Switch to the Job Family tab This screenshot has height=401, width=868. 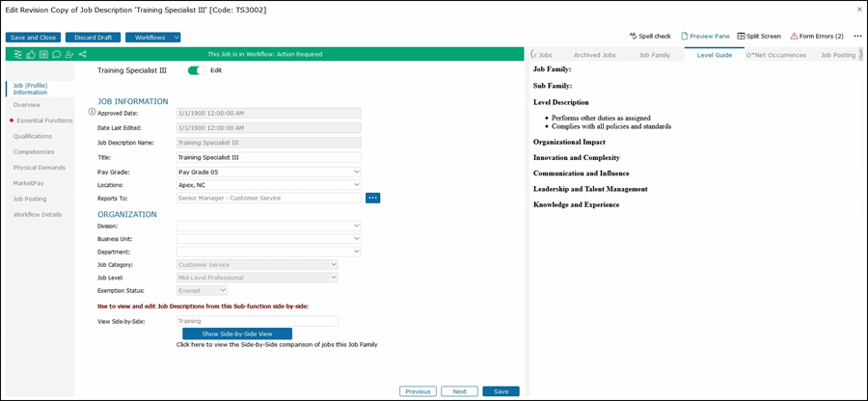[x=654, y=55]
